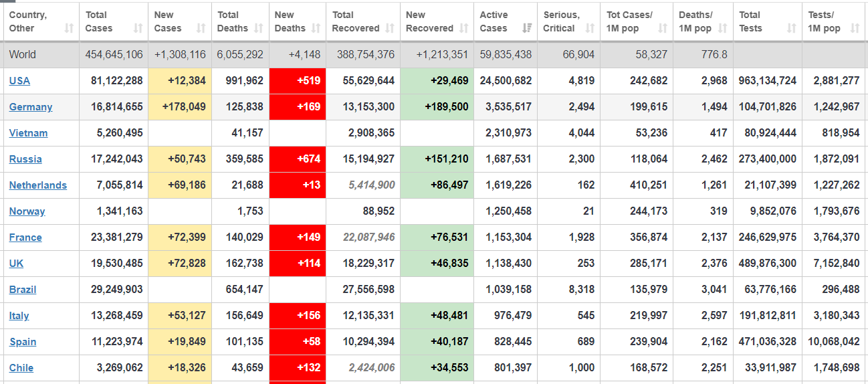
Task: Click France total recovered 22,087,946
Action: [368, 237]
